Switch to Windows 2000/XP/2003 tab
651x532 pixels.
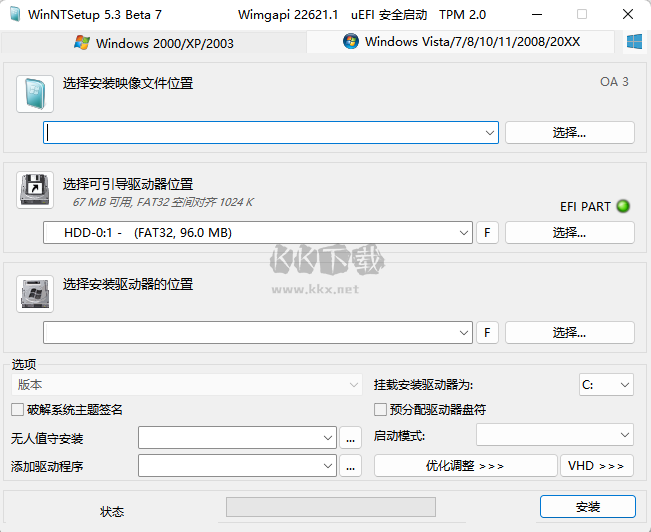pos(154,43)
